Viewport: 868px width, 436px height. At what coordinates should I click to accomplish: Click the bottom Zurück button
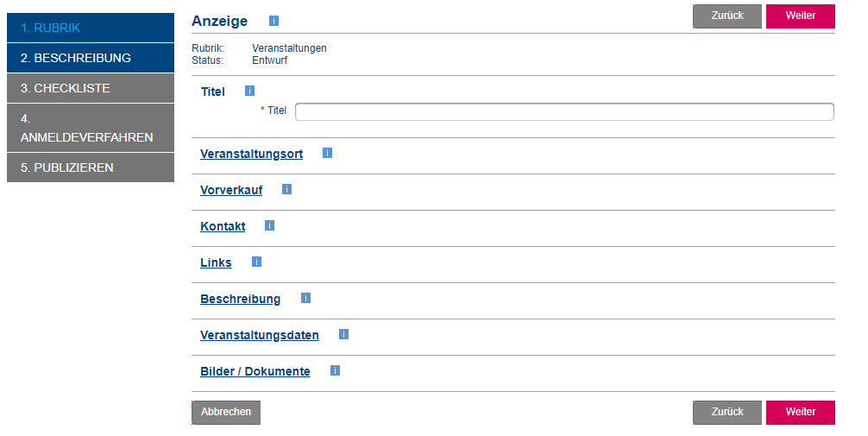(x=726, y=412)
